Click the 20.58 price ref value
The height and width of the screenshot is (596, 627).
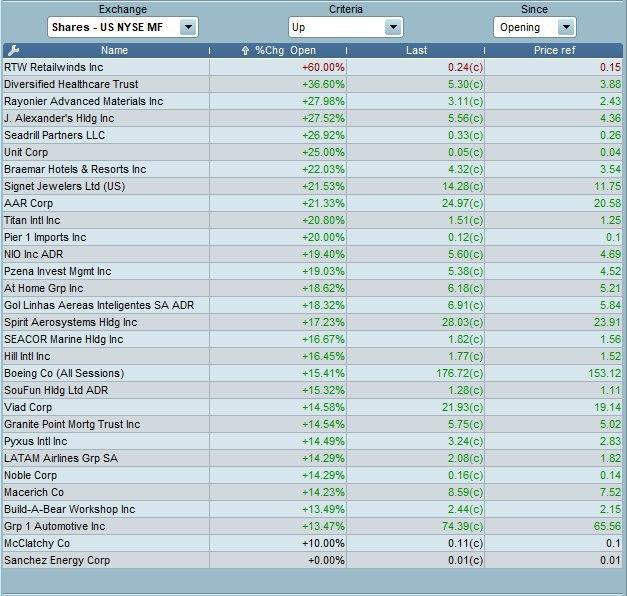607,203
